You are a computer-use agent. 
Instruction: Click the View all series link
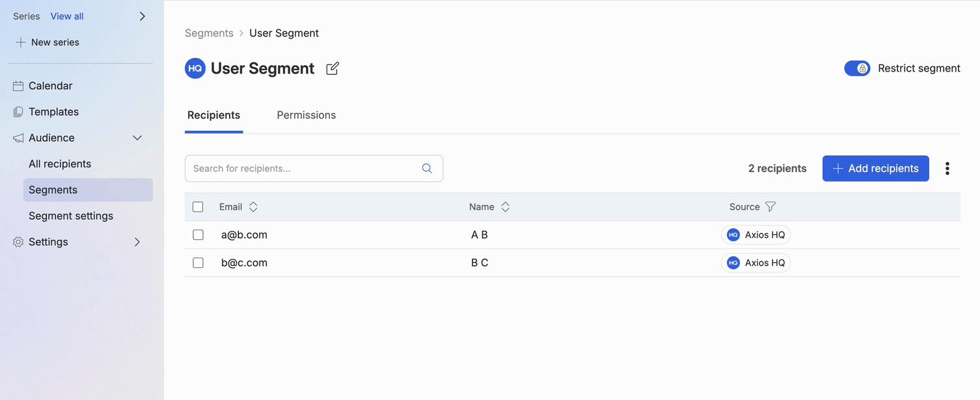tap(67, 16)
